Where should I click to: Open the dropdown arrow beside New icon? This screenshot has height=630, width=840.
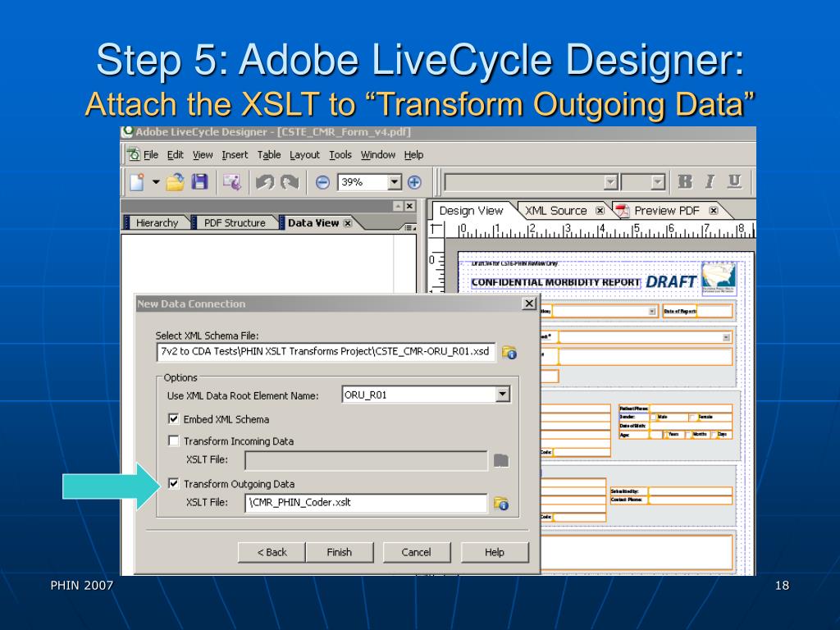tap(155, 182)
